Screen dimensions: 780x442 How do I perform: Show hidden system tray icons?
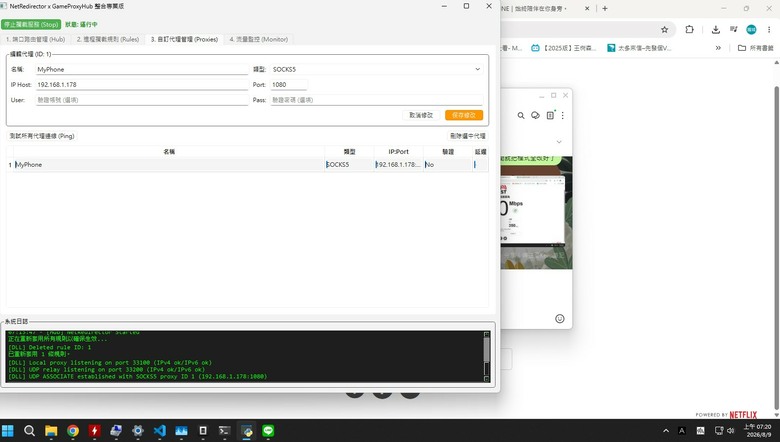[x=666, y=431]
